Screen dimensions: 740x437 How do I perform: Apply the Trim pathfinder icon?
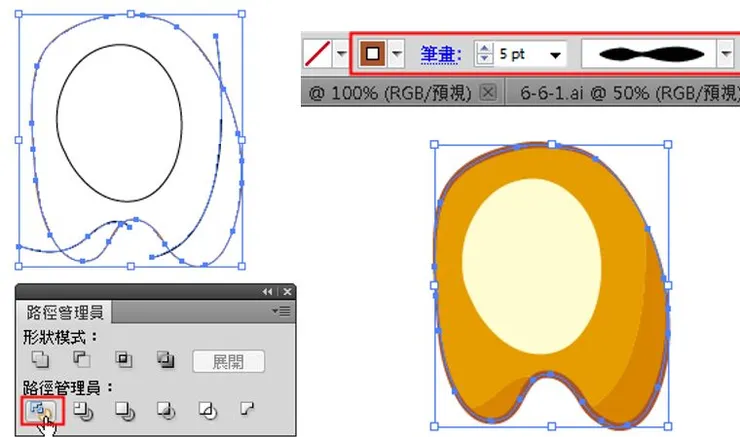click(x=83, y=411)
